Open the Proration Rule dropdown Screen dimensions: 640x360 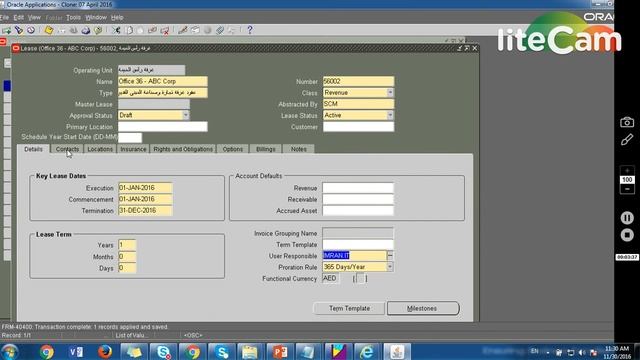[390, 267]
